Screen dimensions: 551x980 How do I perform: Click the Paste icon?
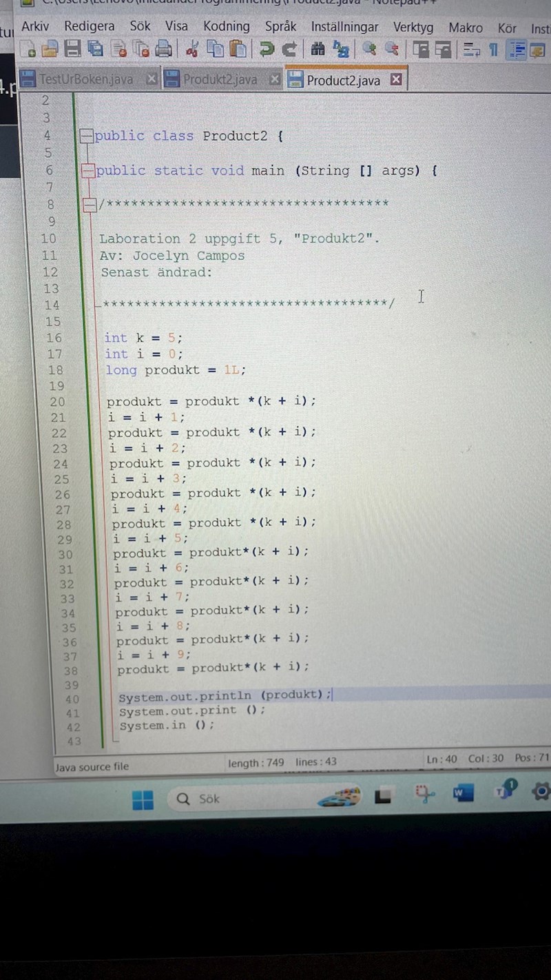click(236, 50)
